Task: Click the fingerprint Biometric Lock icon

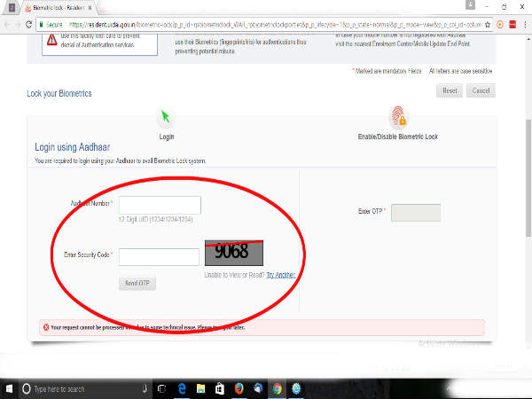Action: pyautogui.click(x=397, y=116)
